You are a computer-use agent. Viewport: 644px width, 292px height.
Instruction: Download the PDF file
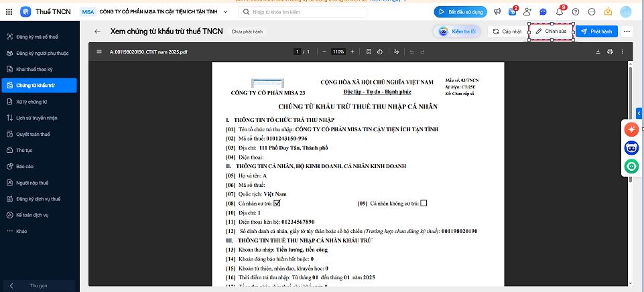[598, 52]
